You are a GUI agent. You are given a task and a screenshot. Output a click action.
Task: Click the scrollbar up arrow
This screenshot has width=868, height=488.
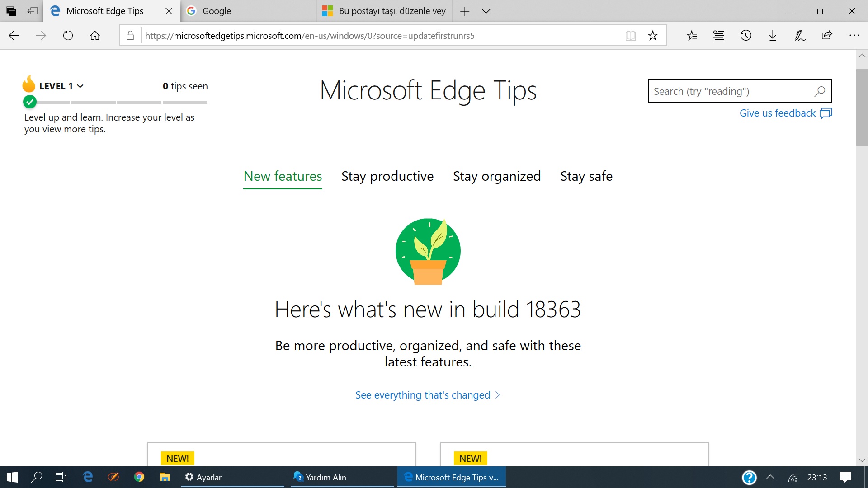click(x=862, y=56)
